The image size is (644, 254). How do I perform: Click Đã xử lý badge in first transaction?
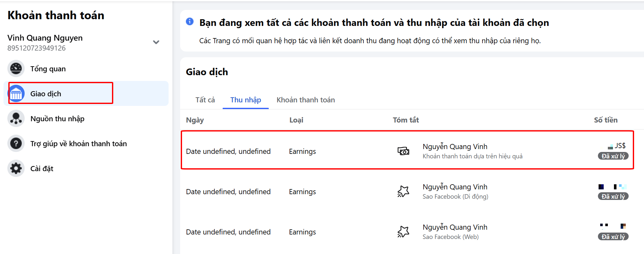click(613, 156)
